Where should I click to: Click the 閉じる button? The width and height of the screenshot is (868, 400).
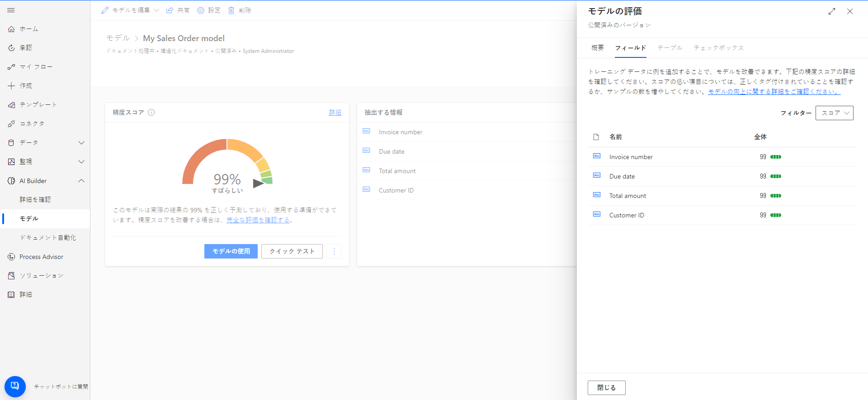(x=607, y=388)
